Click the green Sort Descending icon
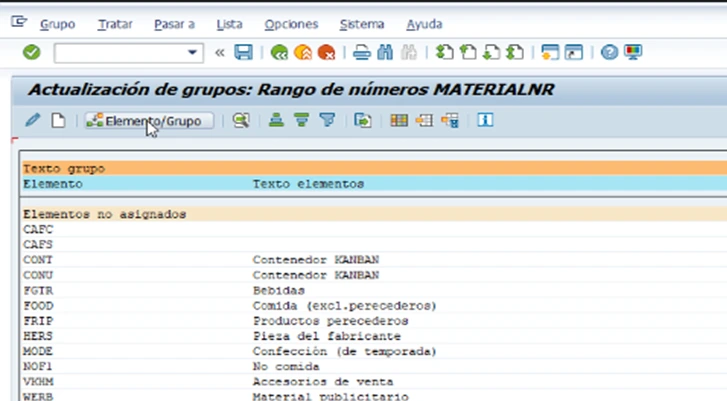Viewport: 727px width, 401px height. (x=301, y=121)
